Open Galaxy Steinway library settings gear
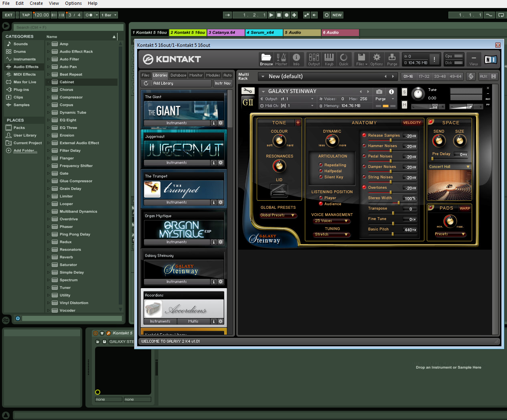This screenshot has height=420, width=507. tap(221, 282)
